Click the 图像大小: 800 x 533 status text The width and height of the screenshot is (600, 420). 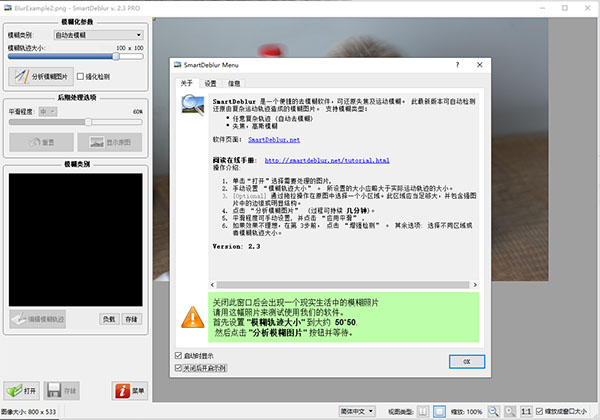29,412
